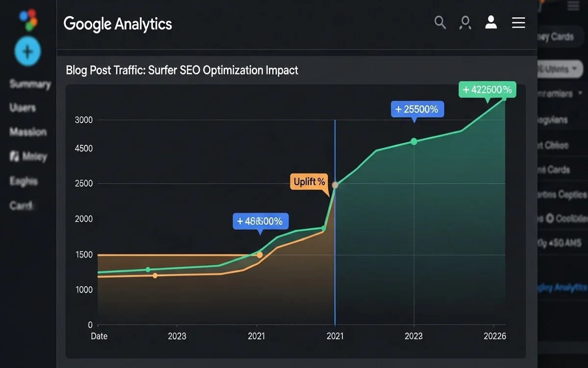Open the Summary sidebar item
This screenshot has width=588, height=368.
point(30,84)
